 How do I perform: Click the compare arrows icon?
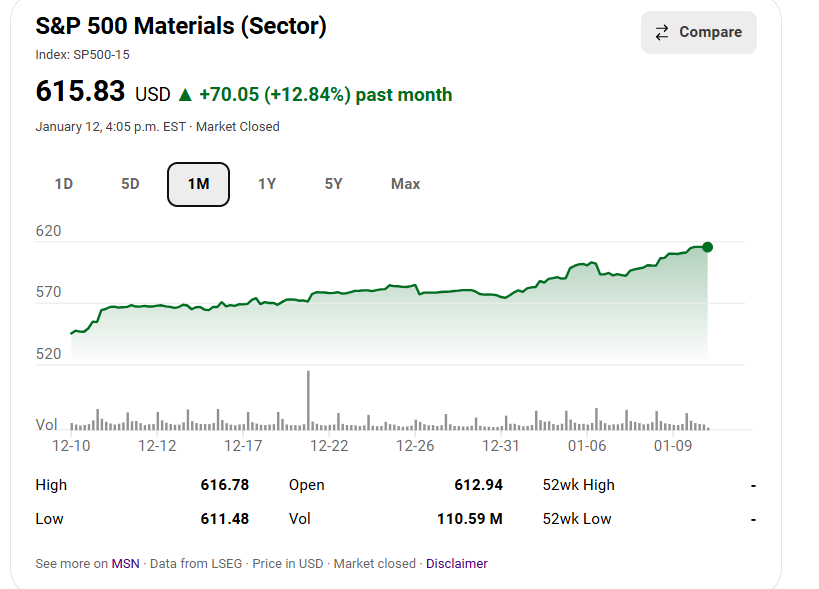662,33
